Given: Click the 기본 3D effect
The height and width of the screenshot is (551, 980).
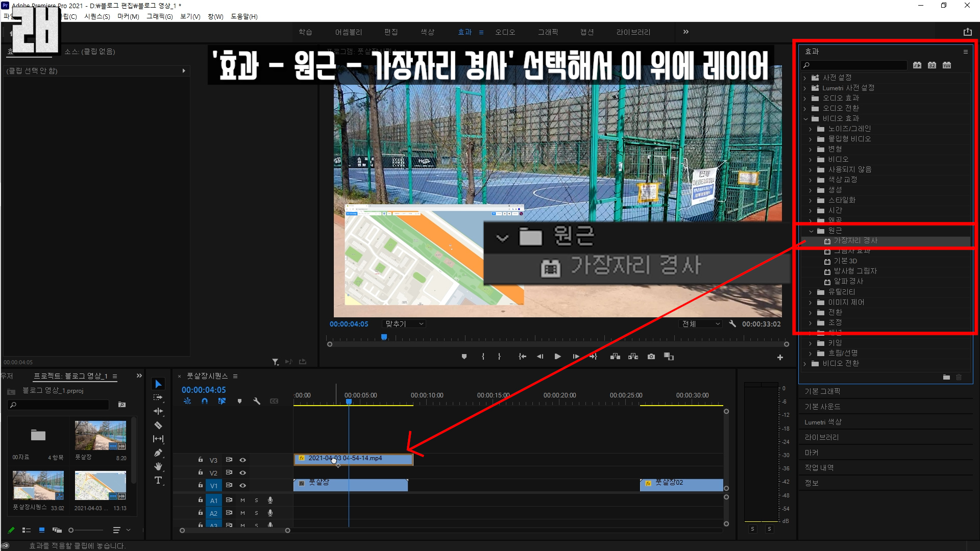Looking at the screenshot, I should click(x=845, y=261).
